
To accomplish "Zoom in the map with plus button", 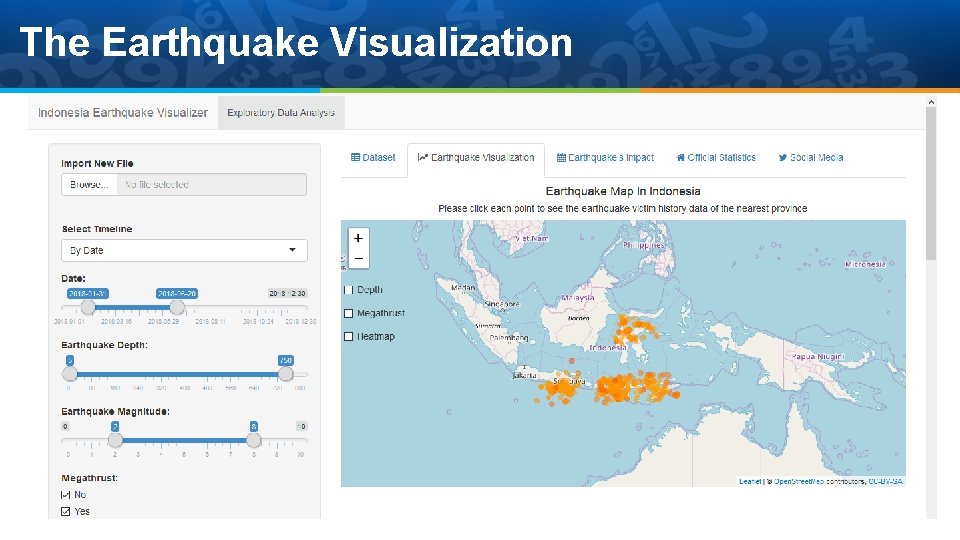I will coord(358,238).
